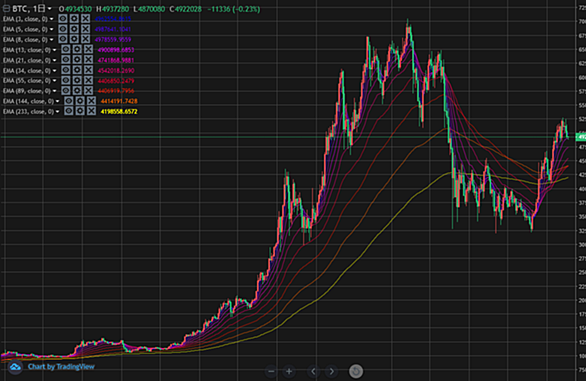Open dropdown arrow for EMA (5, close, 0)

click(x=52, y=29)
